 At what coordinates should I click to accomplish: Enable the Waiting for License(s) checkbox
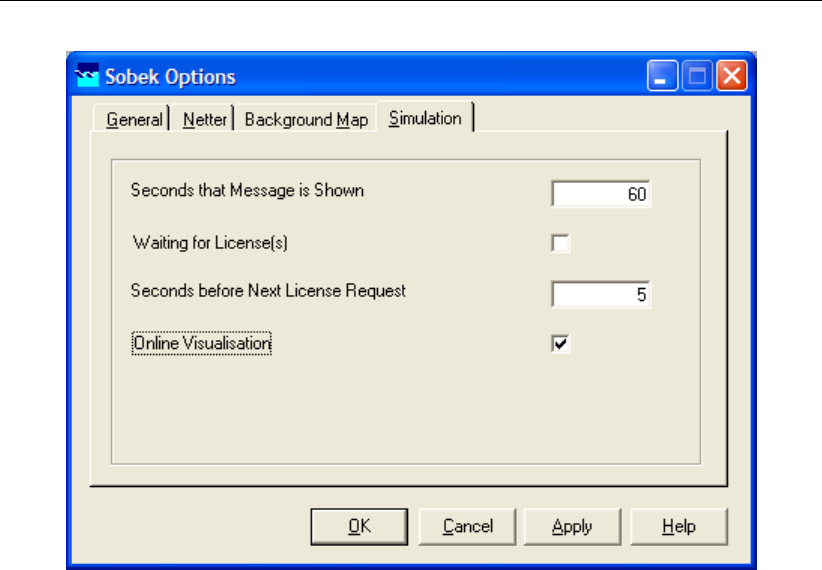coord(560,243)
